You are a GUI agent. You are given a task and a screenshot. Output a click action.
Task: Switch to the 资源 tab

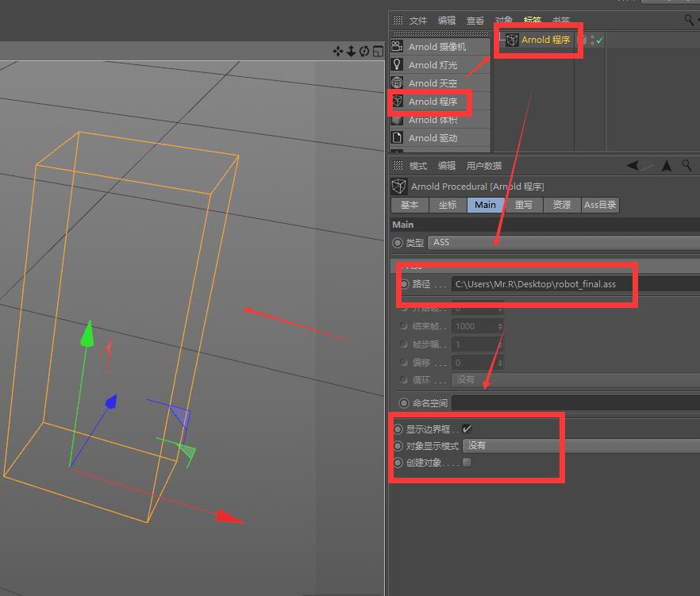coord(562,205)
